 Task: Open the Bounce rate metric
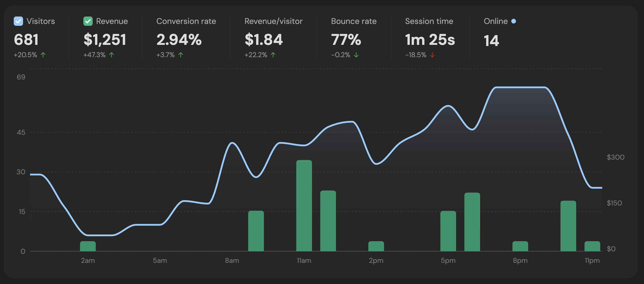coord(353,21)
